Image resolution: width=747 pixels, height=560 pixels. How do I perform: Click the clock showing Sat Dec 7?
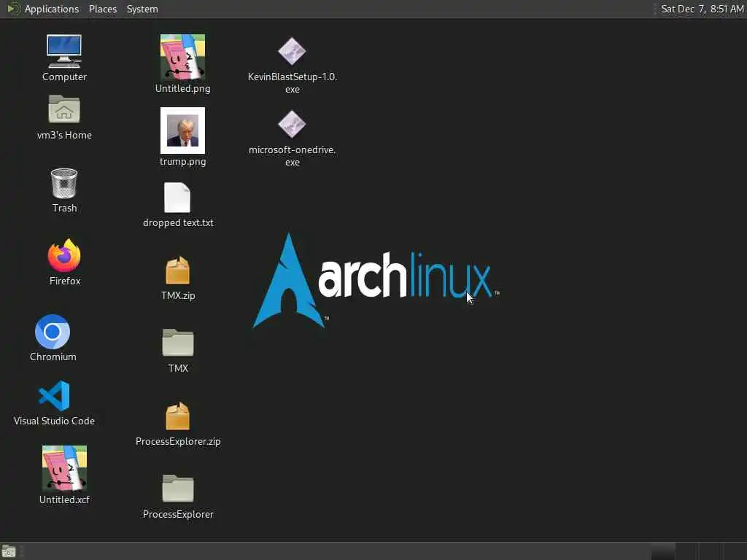(x=702, y=9)
